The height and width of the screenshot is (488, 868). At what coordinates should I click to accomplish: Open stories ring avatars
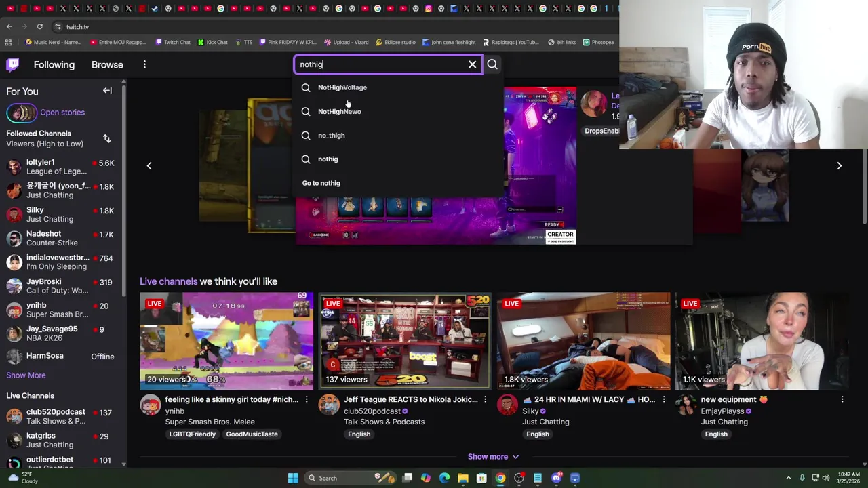point(21,113)
